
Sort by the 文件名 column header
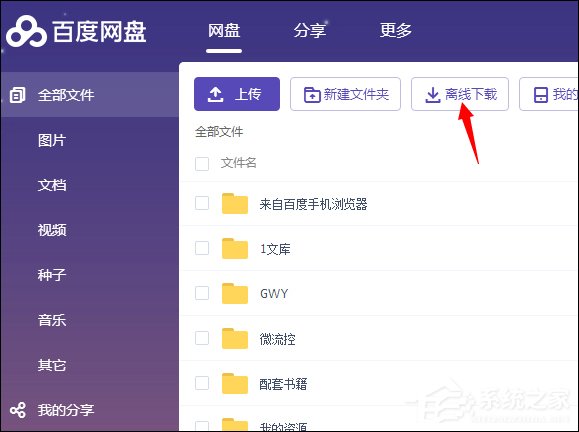239,162
